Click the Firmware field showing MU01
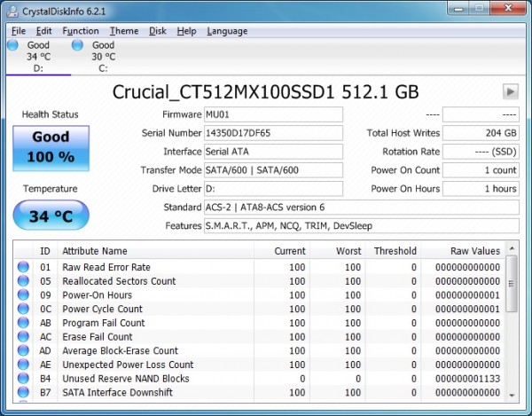Viewport: 532px width, 416px height. (x=273, y=114)
